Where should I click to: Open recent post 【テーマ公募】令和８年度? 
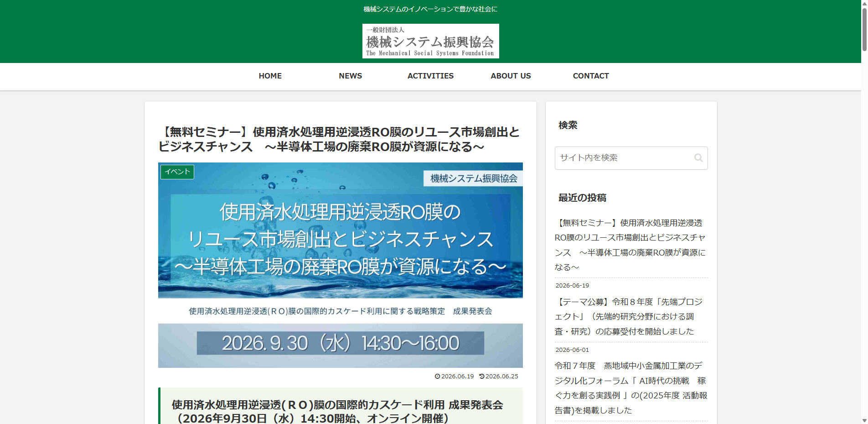click(x=630, y=316)
